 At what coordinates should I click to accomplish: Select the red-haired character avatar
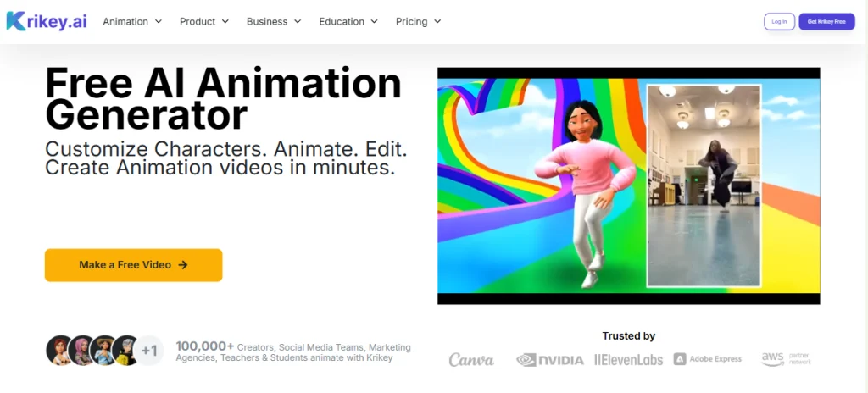tap(59, 351)
